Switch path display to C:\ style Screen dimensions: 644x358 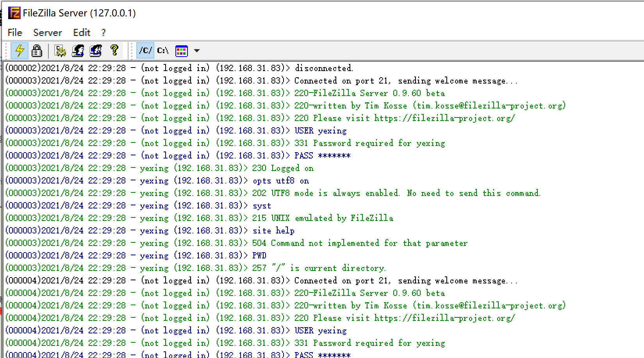(163, 50)
